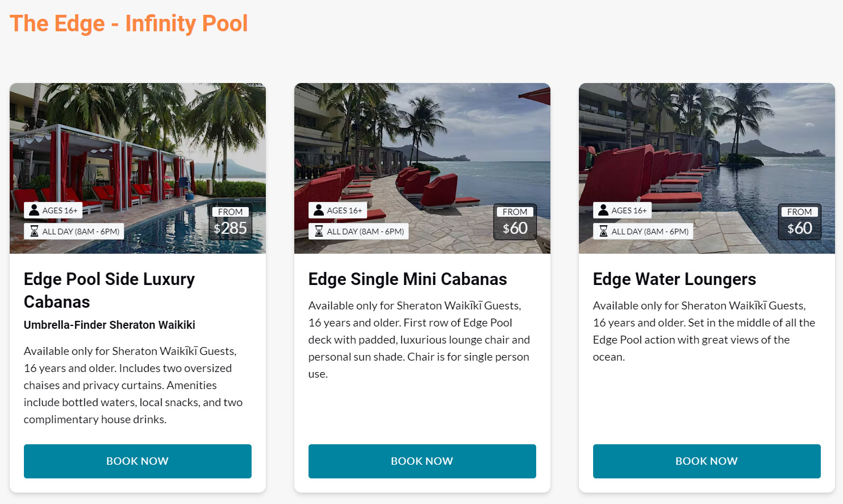843x504 pixels.
Task: Open the Edge Single Mini Cabanas title
Action: click(x=408, y=279)
